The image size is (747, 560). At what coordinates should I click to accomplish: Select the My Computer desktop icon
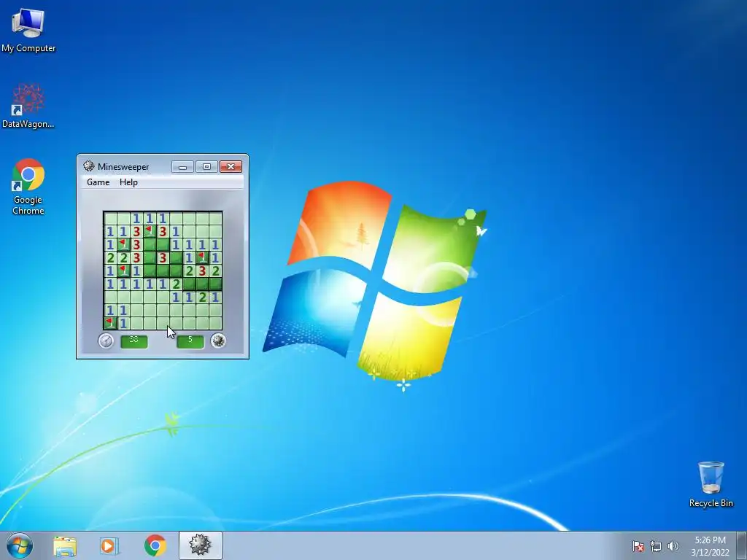[28, 29]
